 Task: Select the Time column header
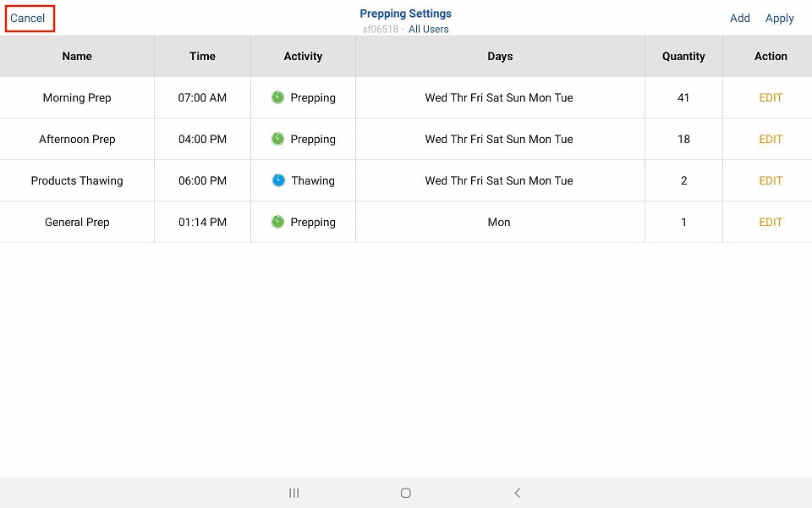pos(202,56)
